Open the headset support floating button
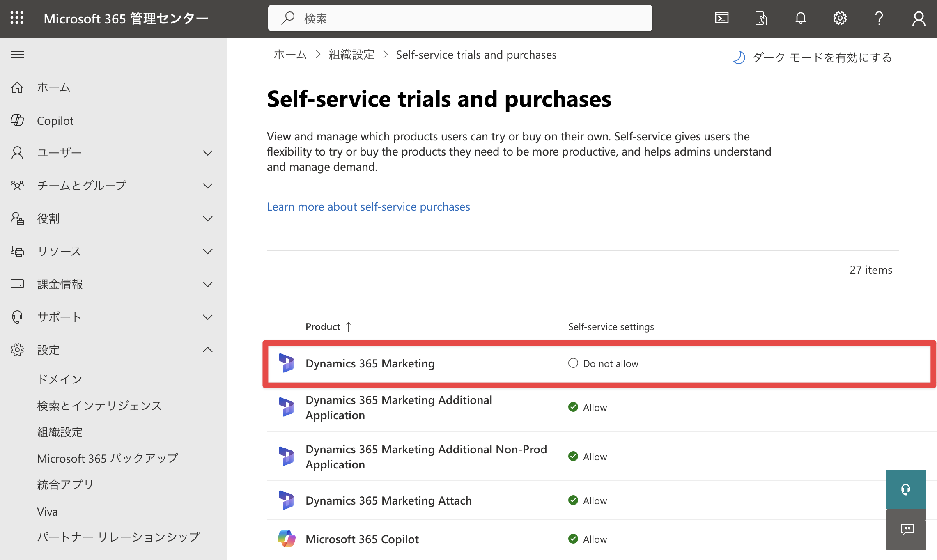The height and width of the screenshot is (560, 937). 905,489
